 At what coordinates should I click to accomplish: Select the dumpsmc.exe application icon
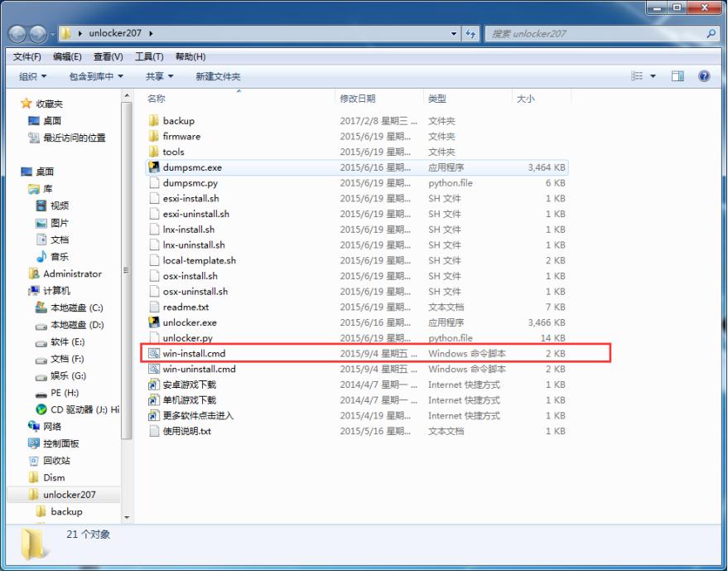[154, 167]
